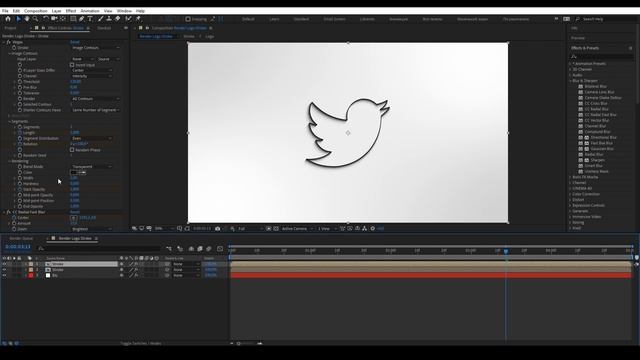Hide the BG layer eye icon

click(4, 276)
